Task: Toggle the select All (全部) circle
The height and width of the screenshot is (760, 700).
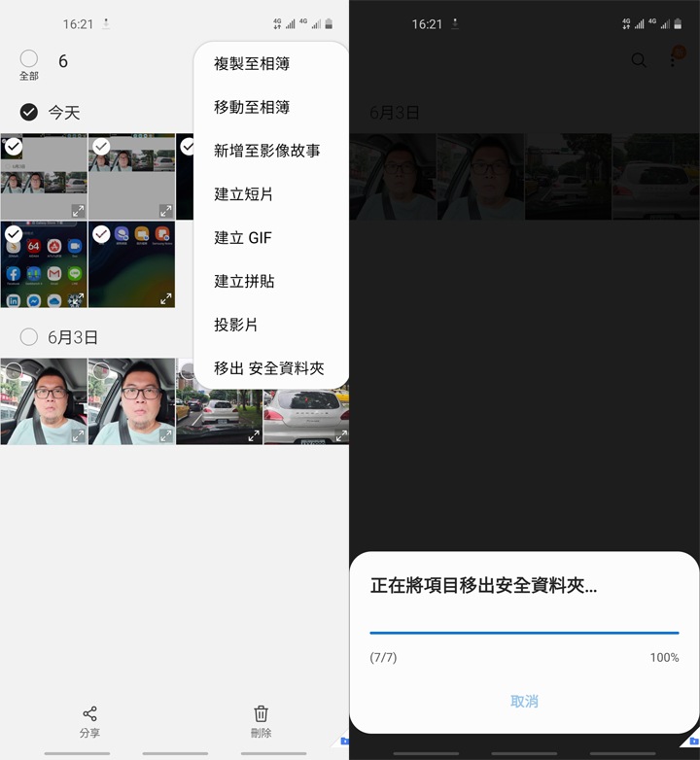Action: click(29, 58)
